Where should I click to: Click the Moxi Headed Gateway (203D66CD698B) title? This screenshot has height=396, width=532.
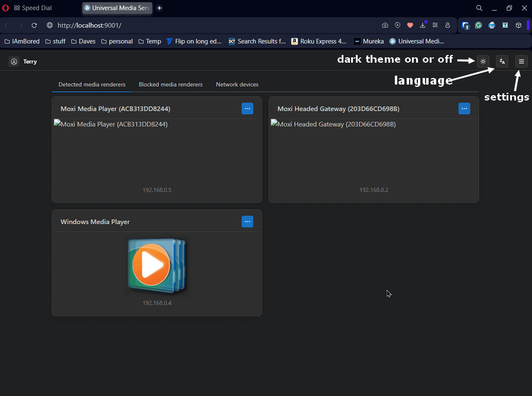(338, 109)
